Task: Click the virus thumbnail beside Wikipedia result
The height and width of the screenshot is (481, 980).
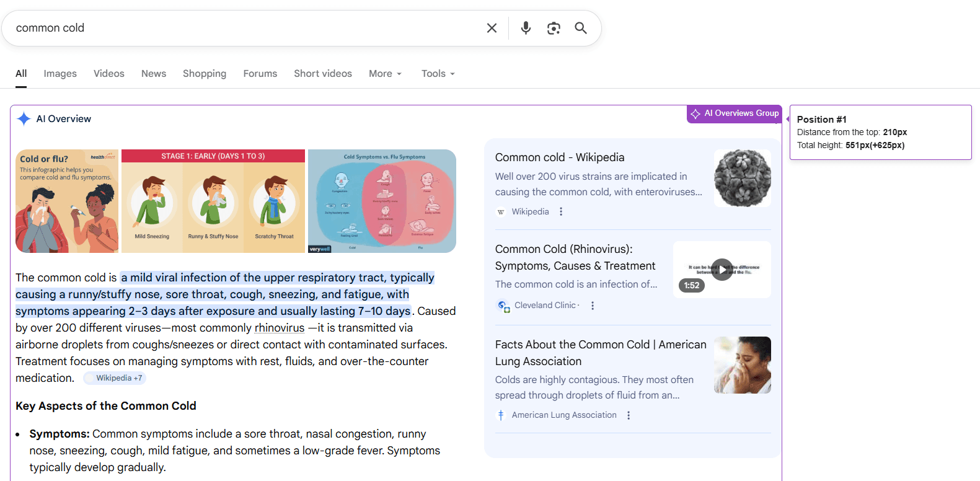Action: click(743, 178)
